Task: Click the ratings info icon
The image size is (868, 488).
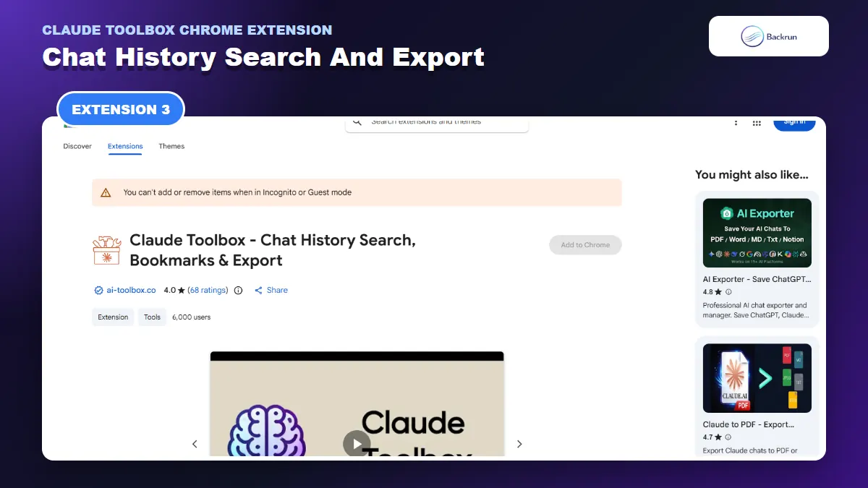Action: click(x=239, y=290)
